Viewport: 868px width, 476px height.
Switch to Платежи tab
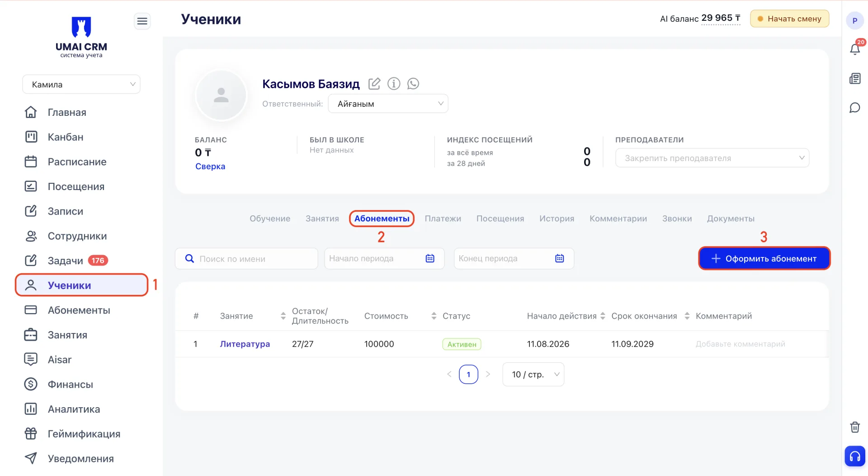coord(443,219)
